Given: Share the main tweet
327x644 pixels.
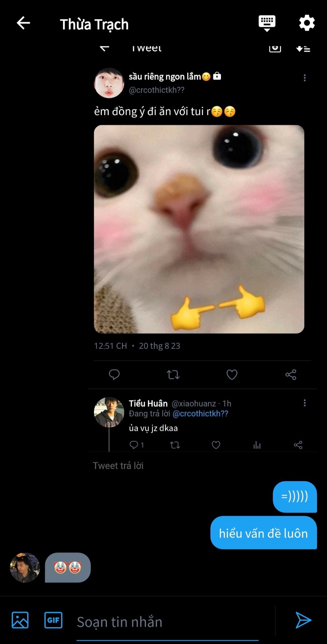Looking at the screenshot, I should 291,374.
